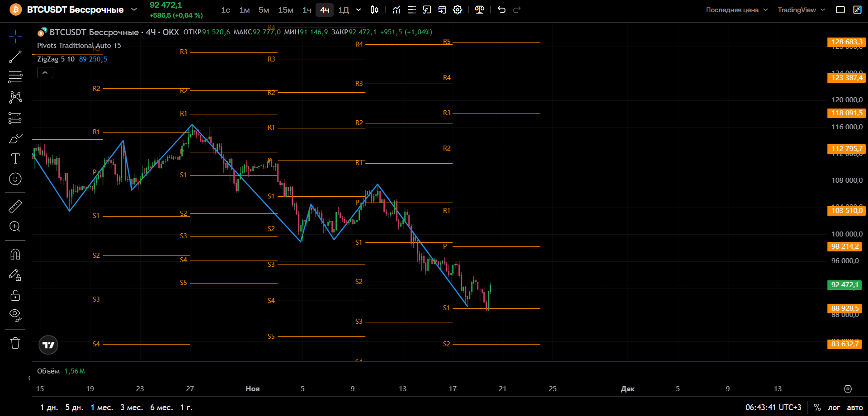Switch to 1ч timeframe

[307, 10]
